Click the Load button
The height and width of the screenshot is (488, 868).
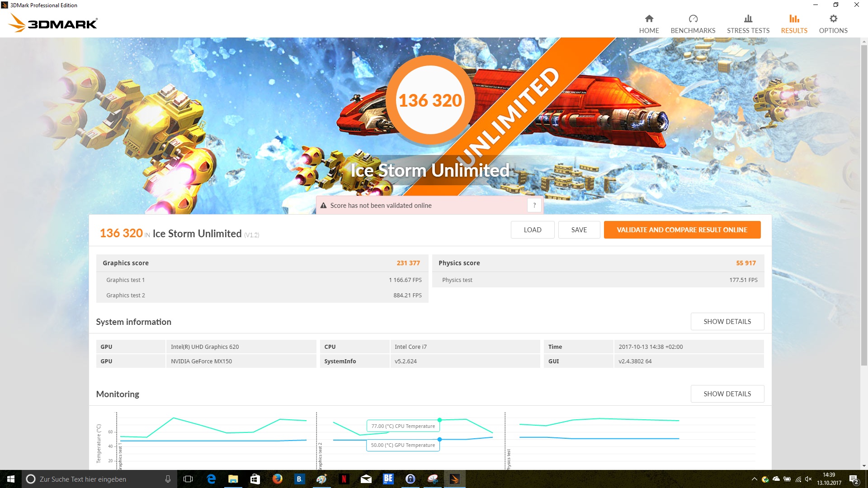532,230
